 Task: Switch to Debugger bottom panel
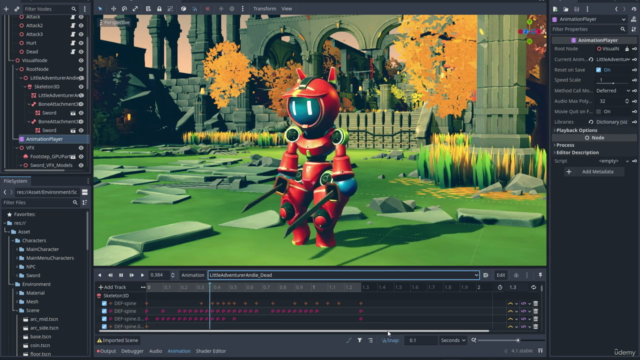click(132, 351)
